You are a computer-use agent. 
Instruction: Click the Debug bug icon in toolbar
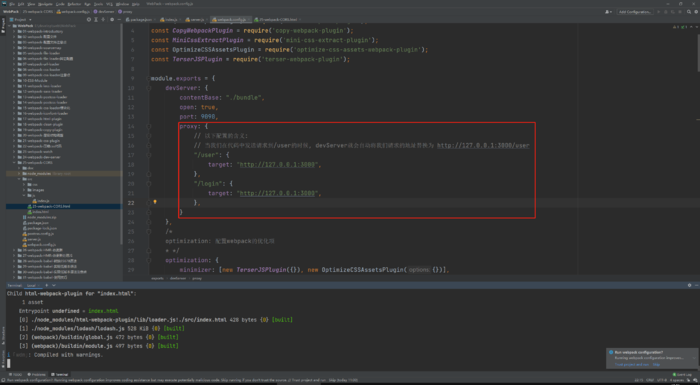(x=666, y=12)
